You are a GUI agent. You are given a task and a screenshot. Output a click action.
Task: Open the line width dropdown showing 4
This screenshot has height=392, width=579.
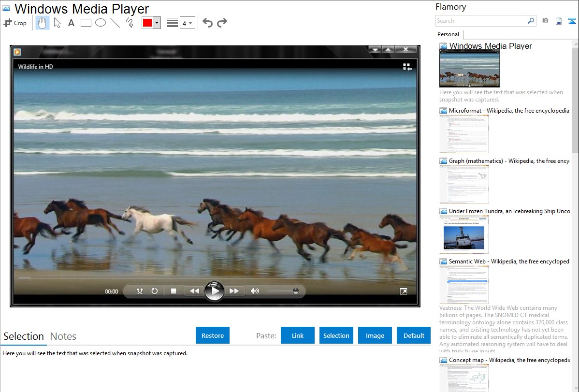pos(188,23)
